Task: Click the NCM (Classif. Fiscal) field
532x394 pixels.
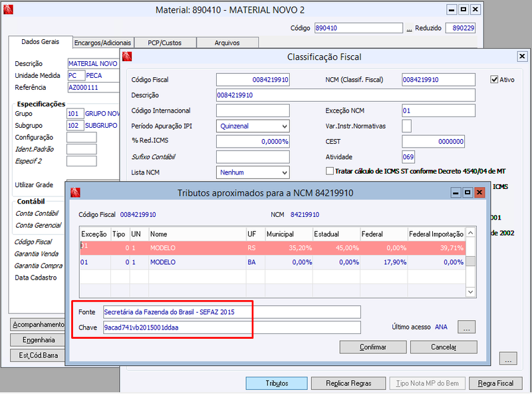Action: 438,79
